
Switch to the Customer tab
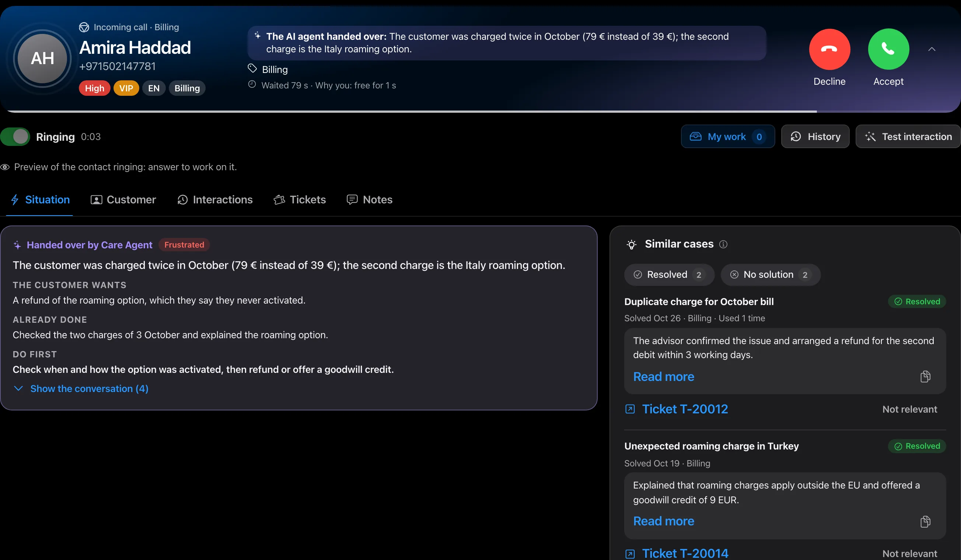(x=123, y=200)
